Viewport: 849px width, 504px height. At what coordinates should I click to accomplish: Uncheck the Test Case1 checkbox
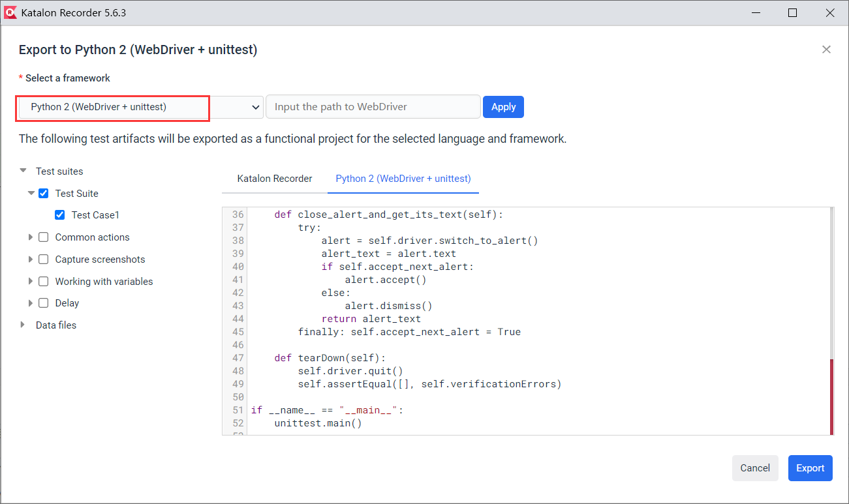(60, 215)
